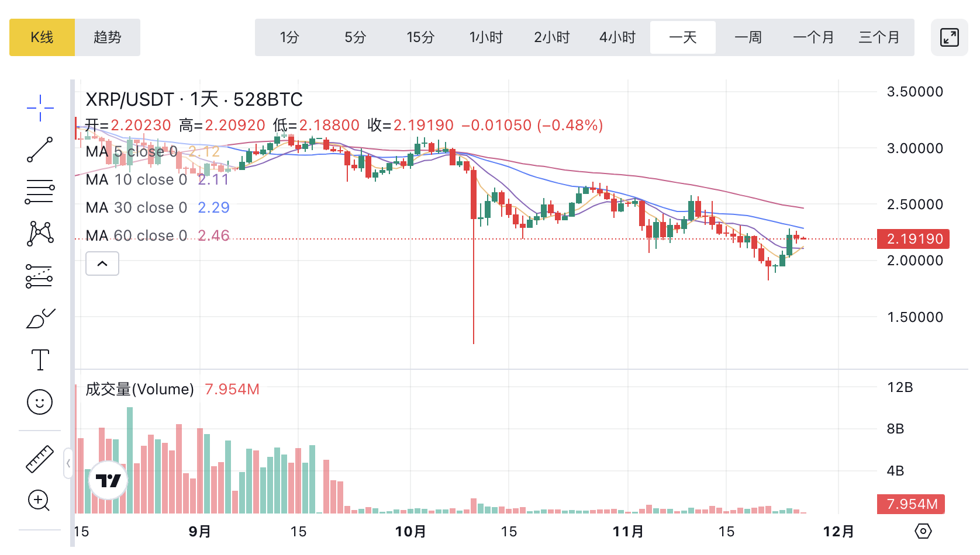Select the trend line drawing tool

coord(40,150)
